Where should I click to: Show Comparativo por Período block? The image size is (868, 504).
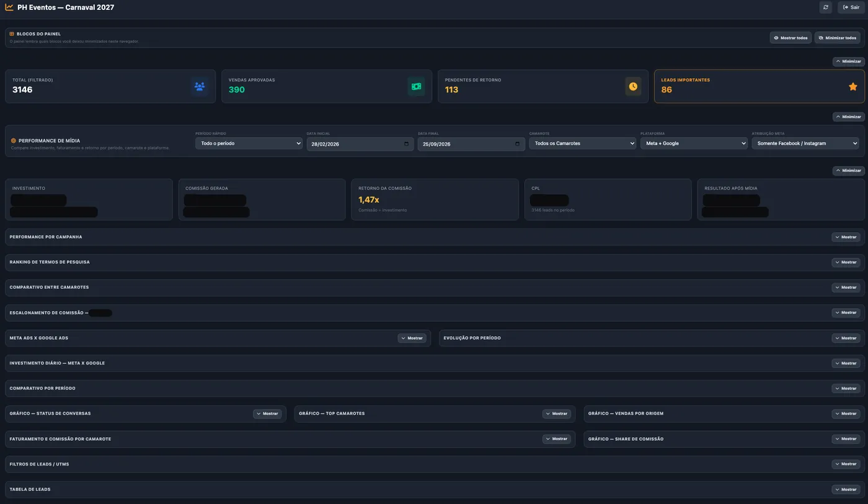846,389
